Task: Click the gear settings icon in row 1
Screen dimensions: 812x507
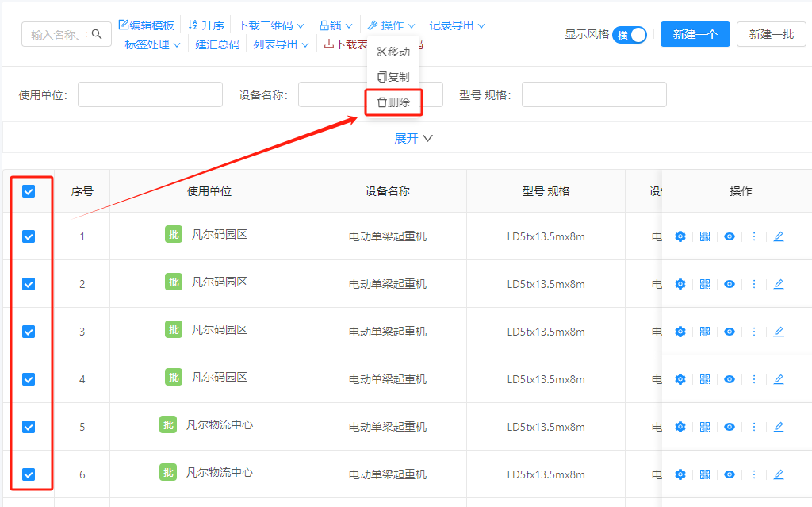Action: click(x=680, y=236)
